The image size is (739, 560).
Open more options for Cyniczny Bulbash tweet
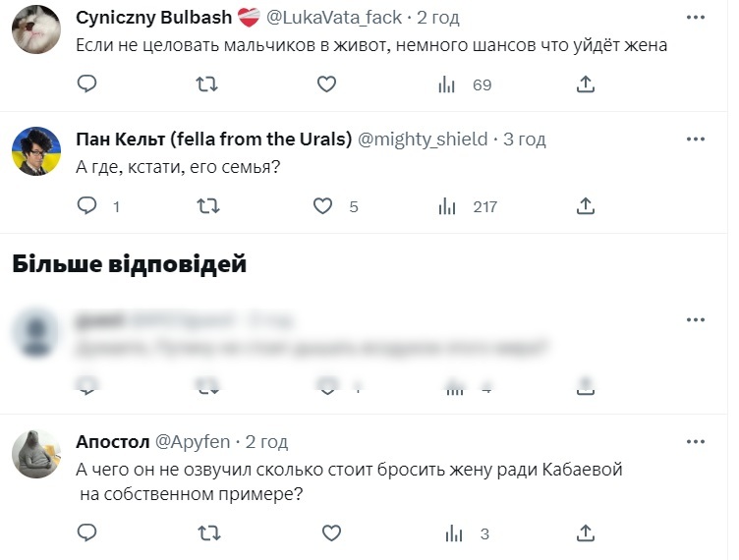pyautogui.click(x=696, y=20)
